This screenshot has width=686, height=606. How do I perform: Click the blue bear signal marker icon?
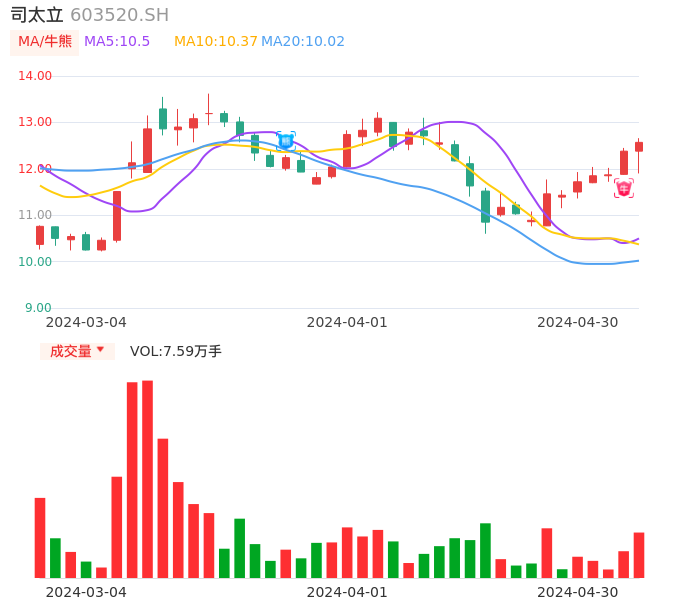pyautogui.click(x=286, y=141)
